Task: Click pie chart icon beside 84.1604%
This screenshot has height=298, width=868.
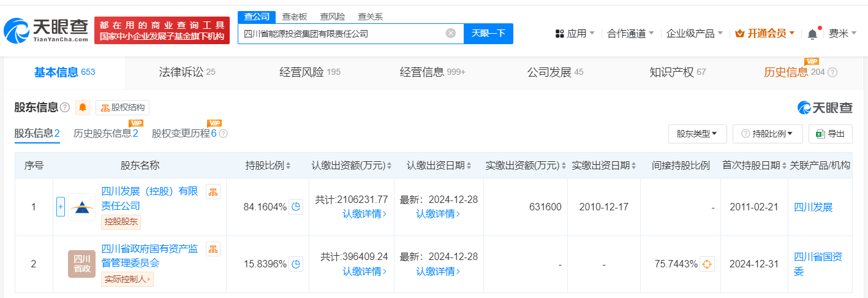Action: point(296,207)
